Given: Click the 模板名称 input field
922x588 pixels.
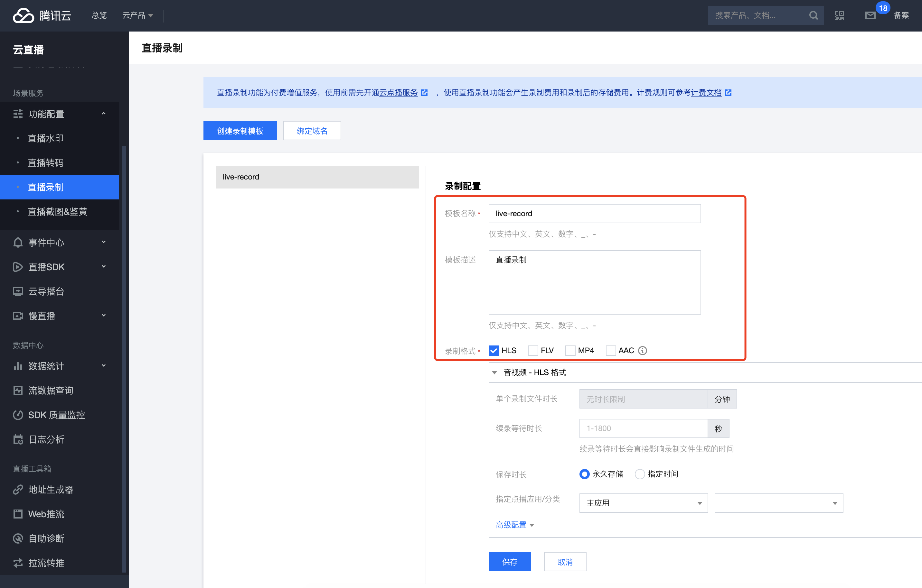Looking at the screenshot, I should pyautogui.click(x=594, y=214).
